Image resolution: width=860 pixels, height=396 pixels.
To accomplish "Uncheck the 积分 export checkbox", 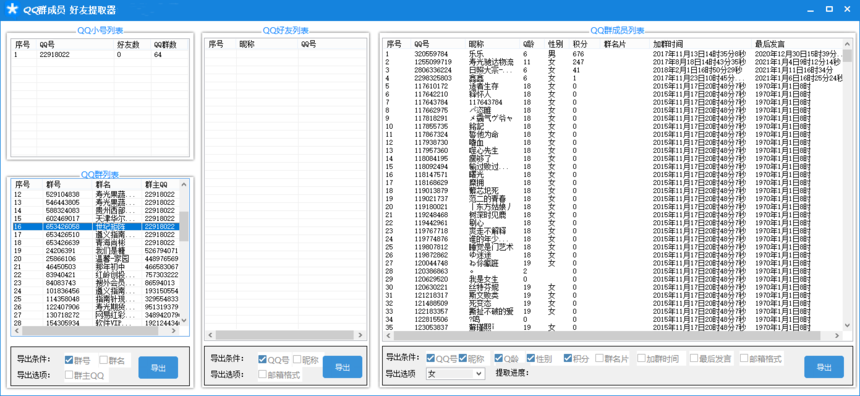I will point(568,358).
